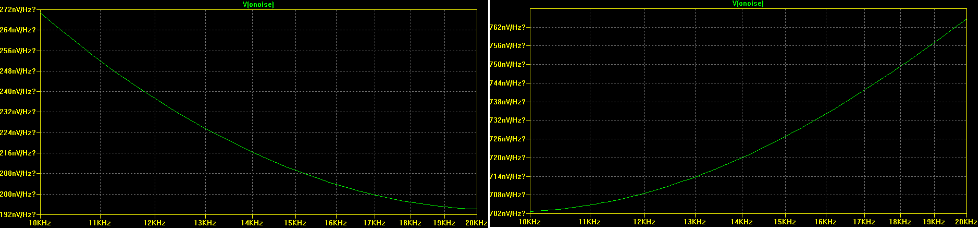This screenshot has height=229, width=980.
Task: Pick 15KHz label under the descending-curve plot
Action: click(295, 223)
